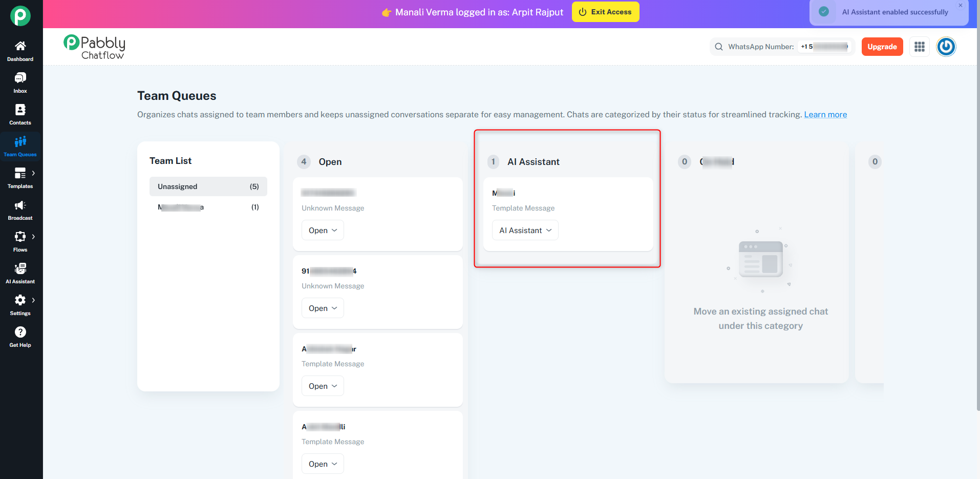Click the Open column count badge 4
Image resolution: width=980 pixels, height=479 pixels.
click(x=304, y=162)
